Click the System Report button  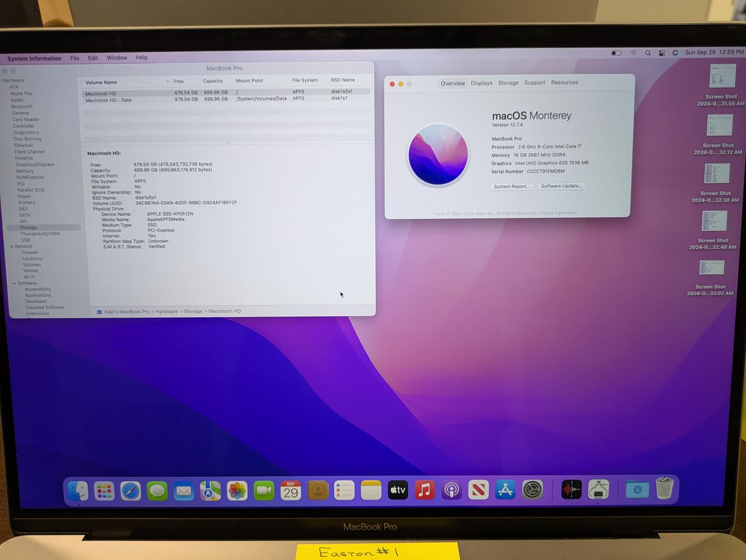coord(512,187)
